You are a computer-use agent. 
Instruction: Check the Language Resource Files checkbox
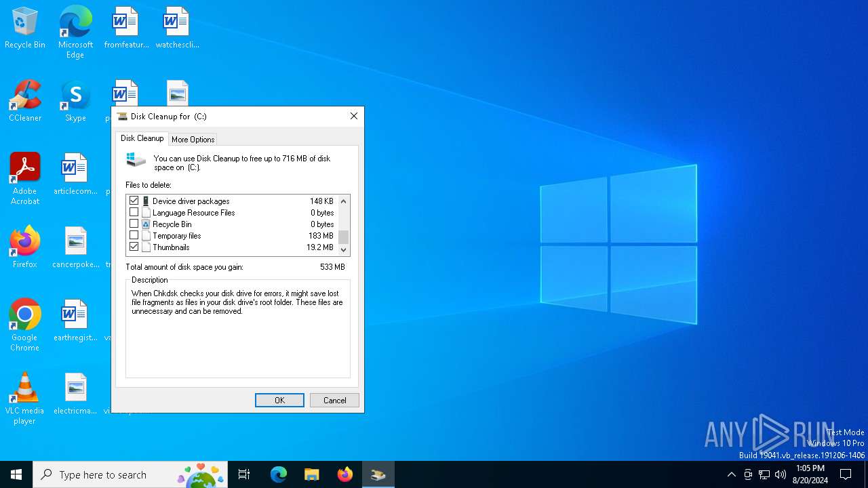[134, 212]
